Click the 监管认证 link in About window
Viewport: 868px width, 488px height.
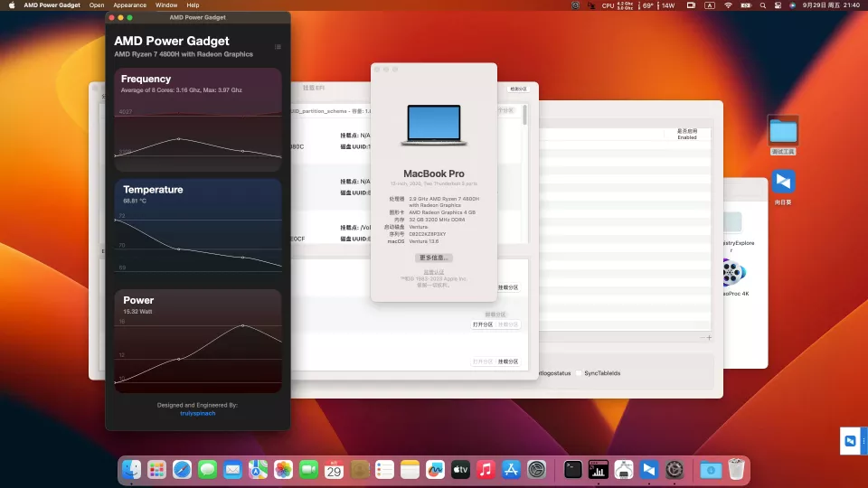click(x=434, y=271)
